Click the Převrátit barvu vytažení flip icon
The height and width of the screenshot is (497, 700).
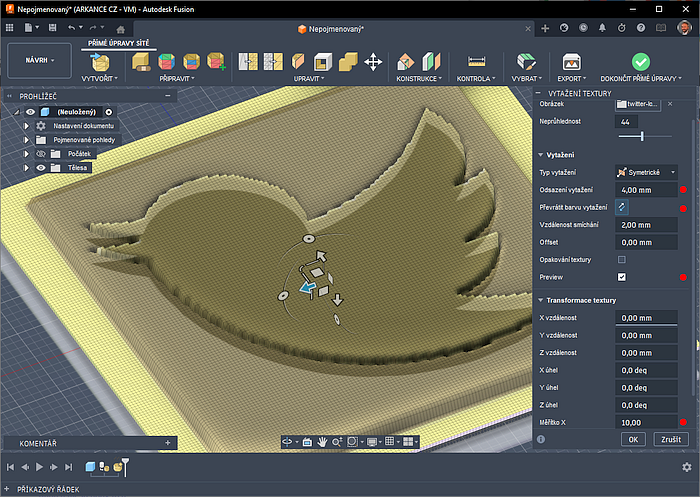tap(622, 206)
